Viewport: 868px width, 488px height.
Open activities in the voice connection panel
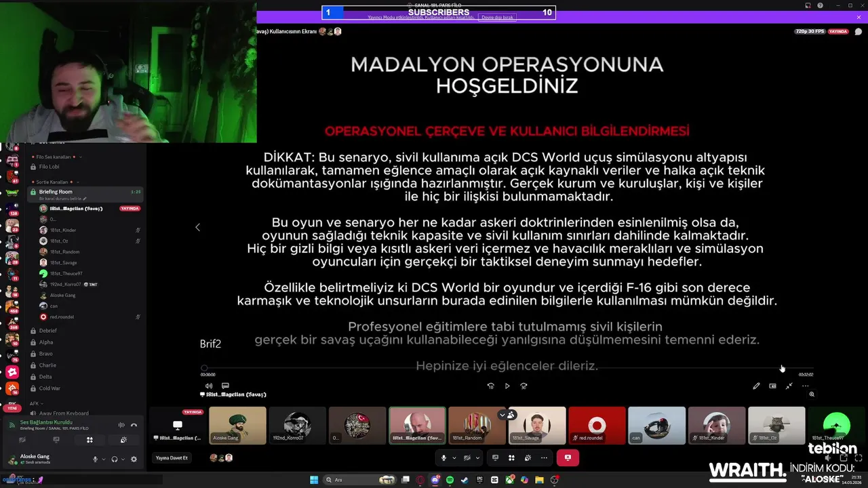tap(90, 440)
